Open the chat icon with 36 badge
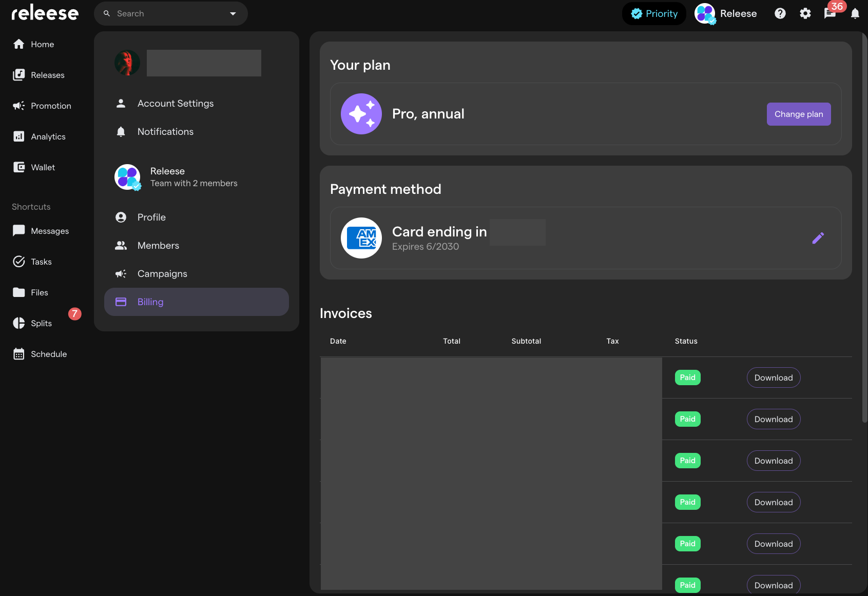The height and width of the screenshot is (596, 868). [x=830, y=13]
